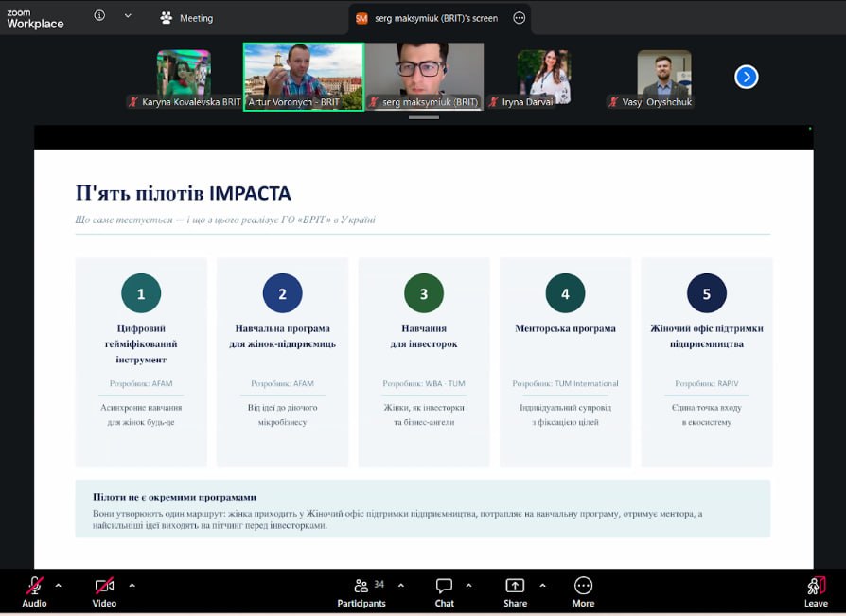This screenshot has height=616, width=846.
Task: Open the Chat panel icon
Action: point(444,586)
